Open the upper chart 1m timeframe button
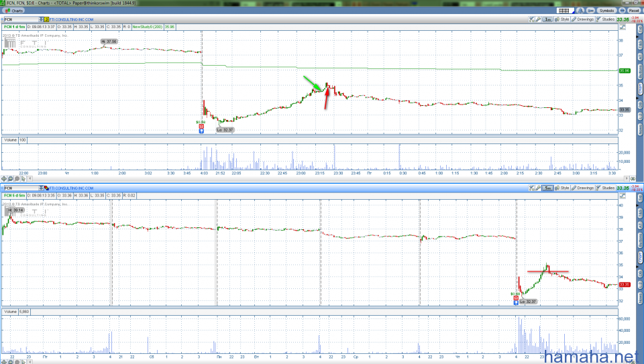This screenshot has width=644, height=364. [548, 19]
